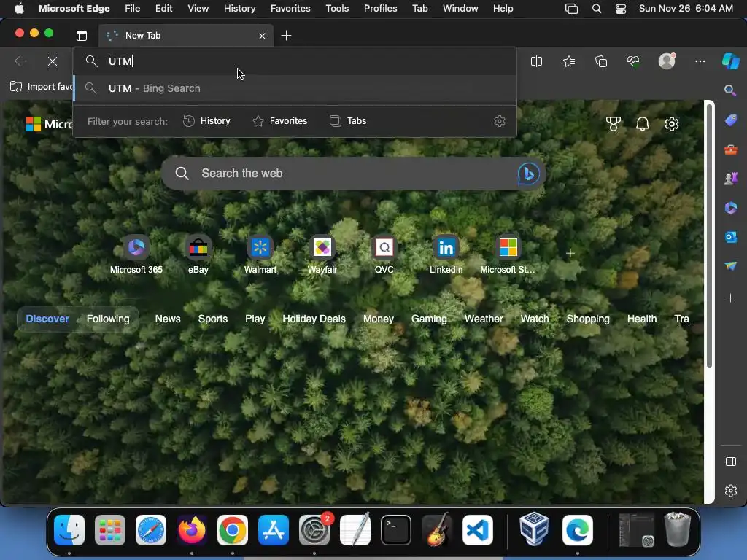The image size is (747, 560).
Task: Open the profile avatar icon
Action: (x=667, y=61)
